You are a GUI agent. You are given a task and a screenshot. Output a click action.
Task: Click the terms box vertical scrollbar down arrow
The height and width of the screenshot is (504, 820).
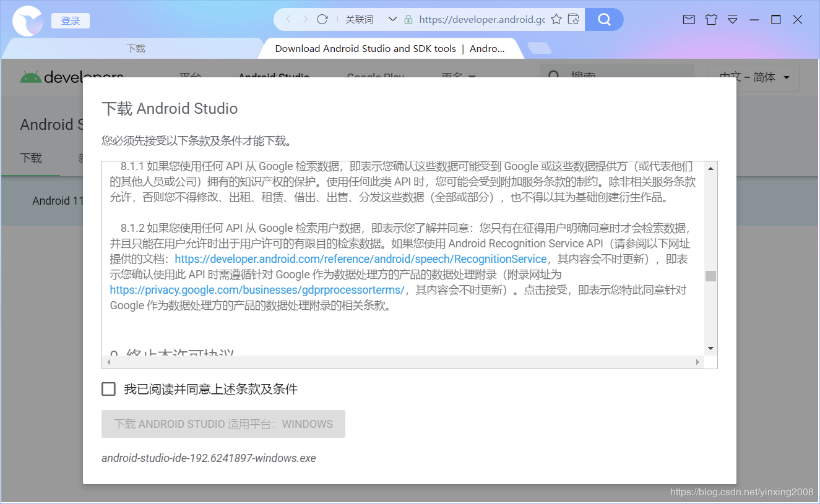(710, 349)
